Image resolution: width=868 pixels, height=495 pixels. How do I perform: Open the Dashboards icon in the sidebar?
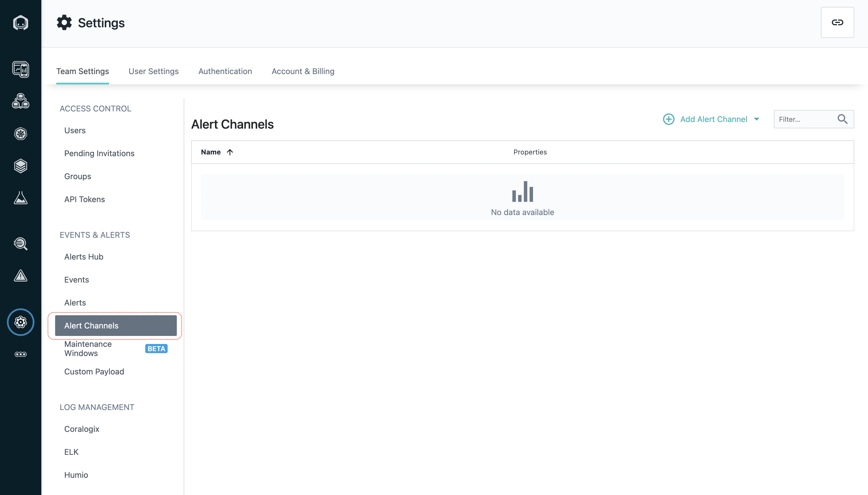[x=20, y=69]
